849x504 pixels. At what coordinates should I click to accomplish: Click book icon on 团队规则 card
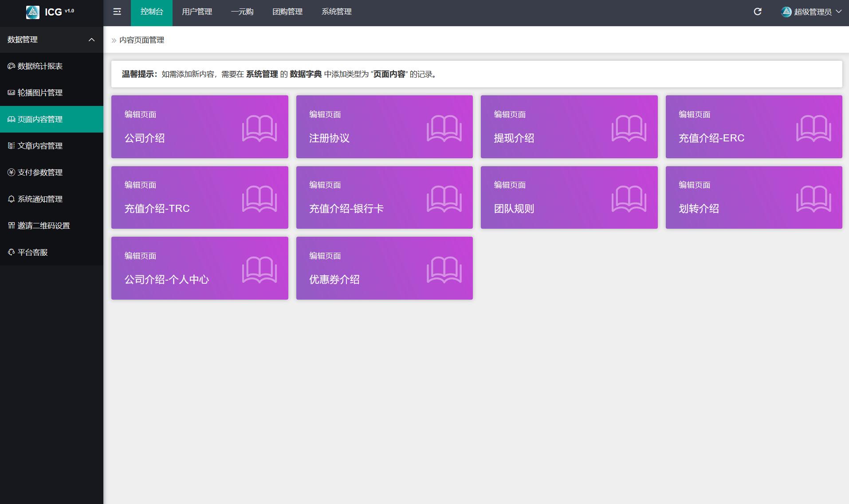[629, 199]
